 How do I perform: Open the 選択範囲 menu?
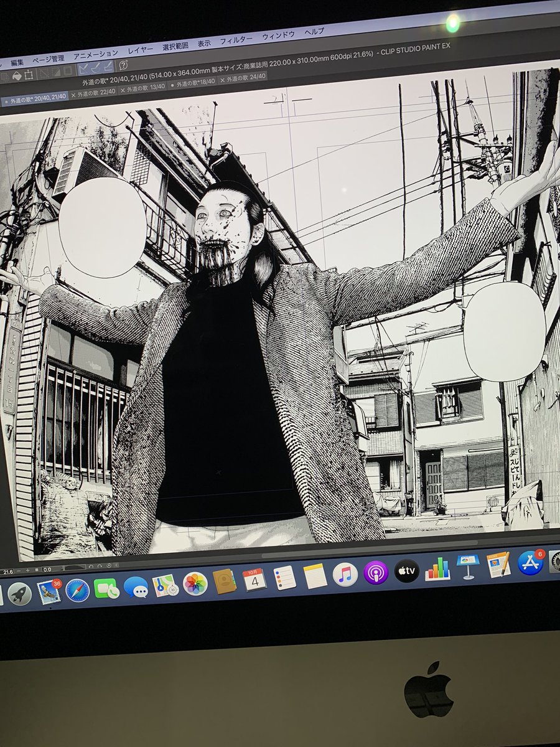point(175,47)
